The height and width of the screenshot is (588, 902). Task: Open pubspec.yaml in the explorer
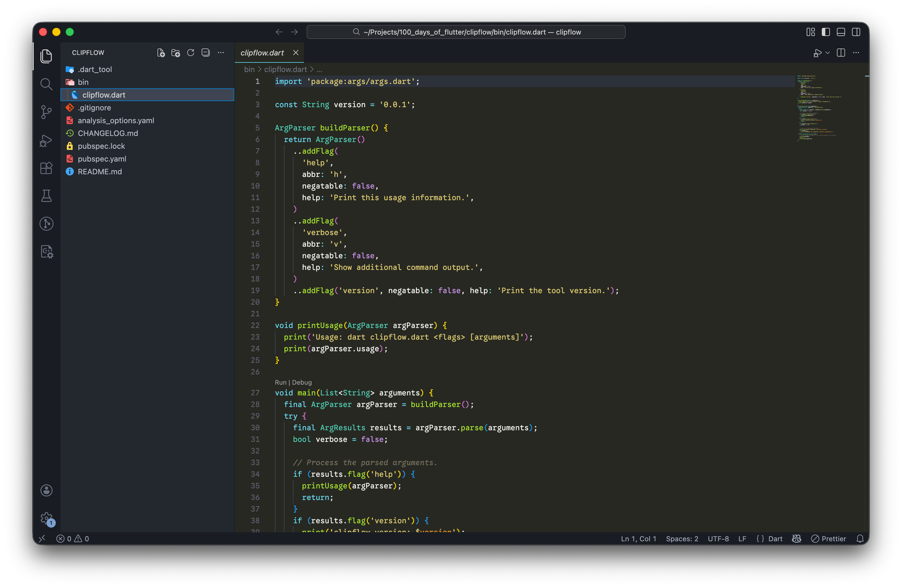(x=102, y=159)
